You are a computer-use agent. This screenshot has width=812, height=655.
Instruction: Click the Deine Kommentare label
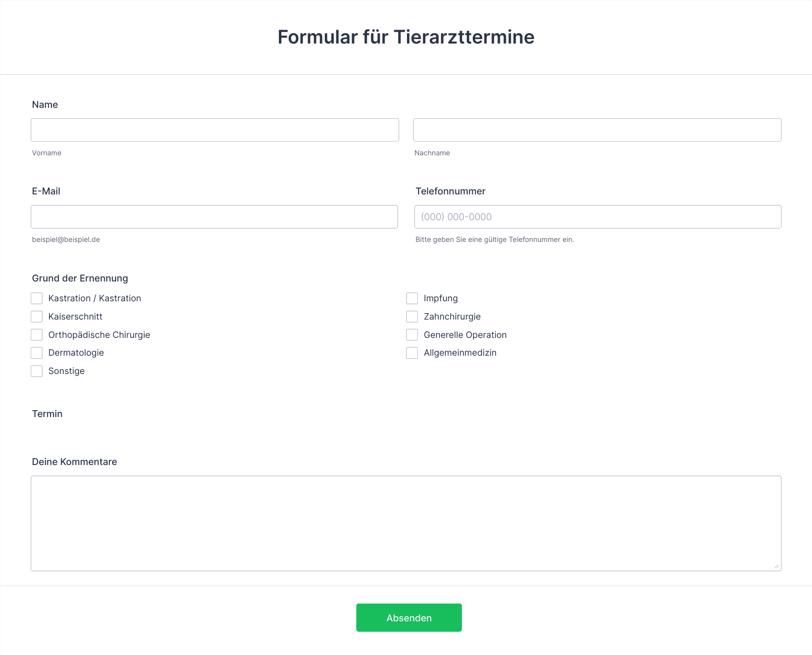(74, 462)
